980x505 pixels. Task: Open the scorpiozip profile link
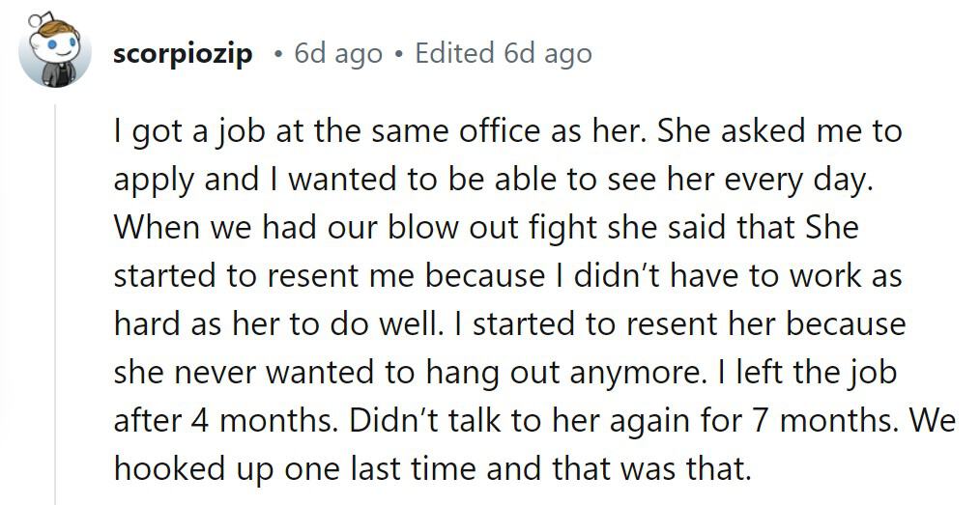click(x=183, y=53)
